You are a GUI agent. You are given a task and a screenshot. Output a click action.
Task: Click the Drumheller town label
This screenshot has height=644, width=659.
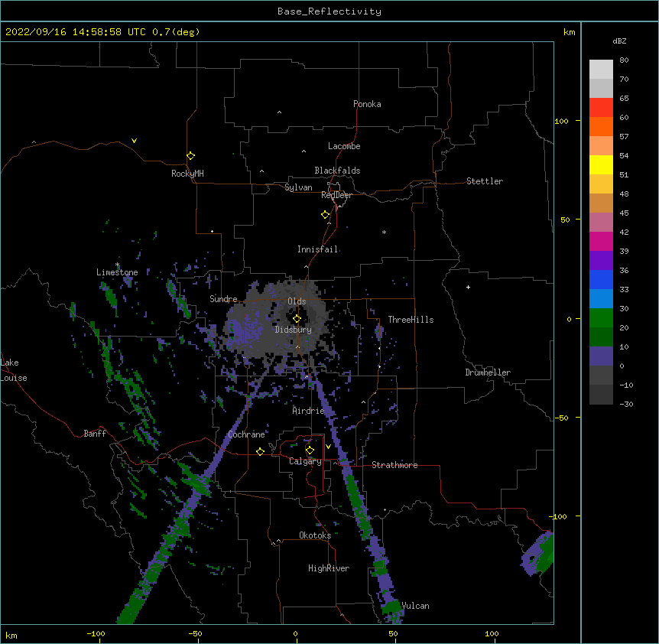point(488,372)
